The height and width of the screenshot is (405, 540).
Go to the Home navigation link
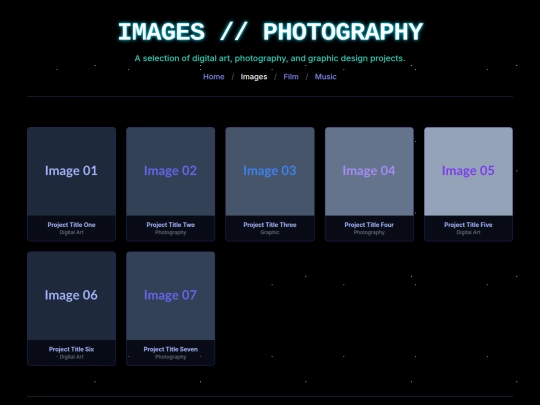click(x=214, y=76)
